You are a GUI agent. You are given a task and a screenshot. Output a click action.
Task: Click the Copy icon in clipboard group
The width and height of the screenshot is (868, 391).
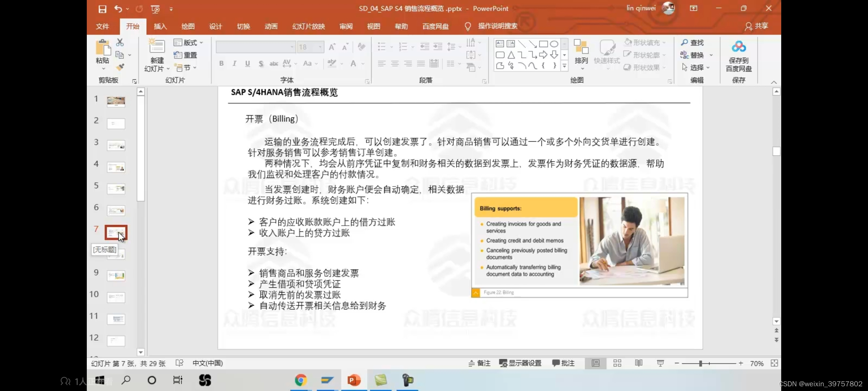pyautogui.click(x=120, y=55)
